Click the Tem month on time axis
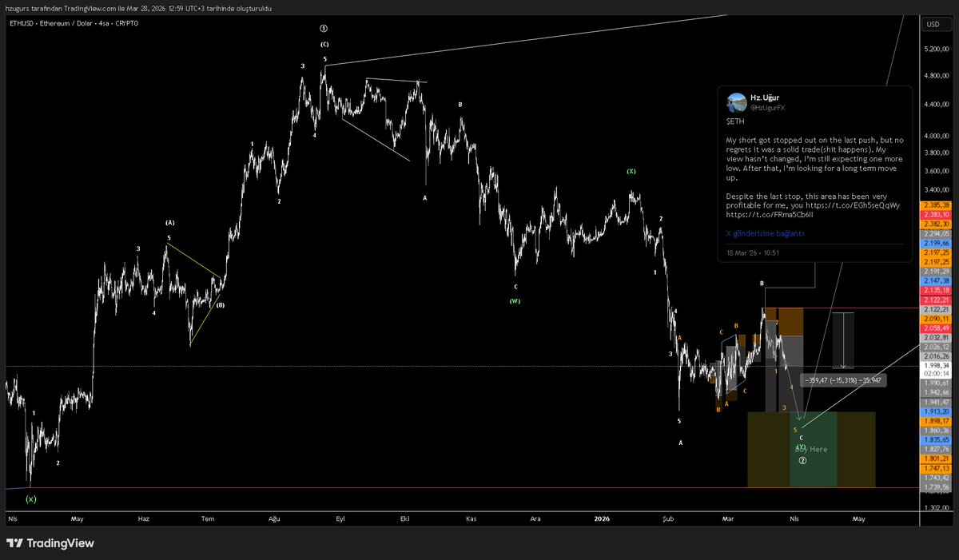959x560 pixels. pos(208,518)
